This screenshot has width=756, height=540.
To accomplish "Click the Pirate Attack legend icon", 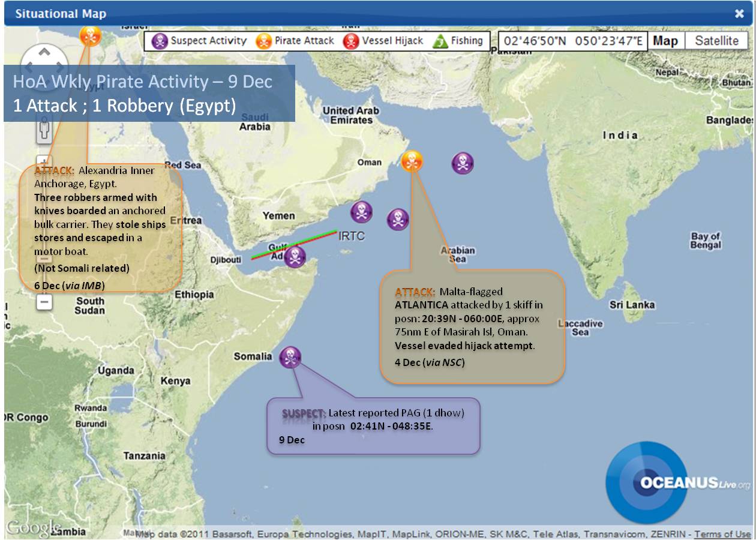I will [263, 41].
